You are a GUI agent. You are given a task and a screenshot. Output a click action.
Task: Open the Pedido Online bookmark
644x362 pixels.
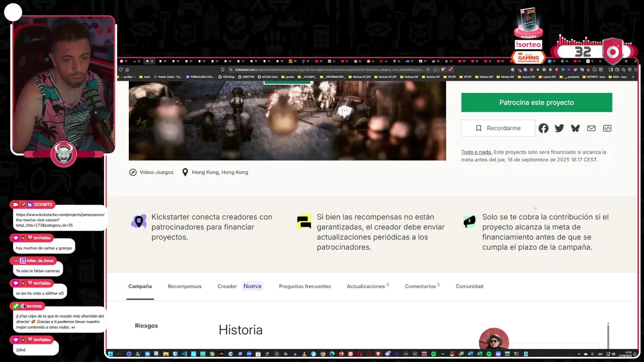pos(168,77)
